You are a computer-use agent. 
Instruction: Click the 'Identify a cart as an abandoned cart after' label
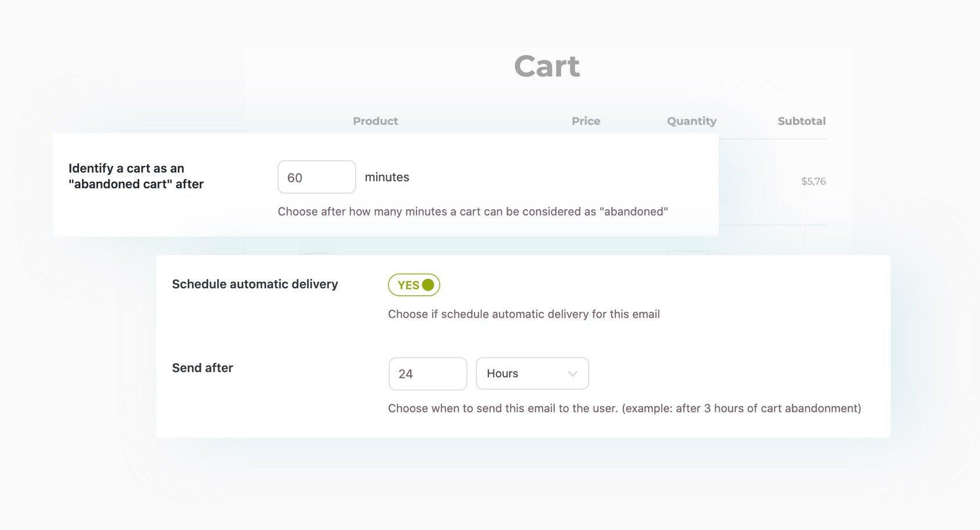click(x=136, y=176)
